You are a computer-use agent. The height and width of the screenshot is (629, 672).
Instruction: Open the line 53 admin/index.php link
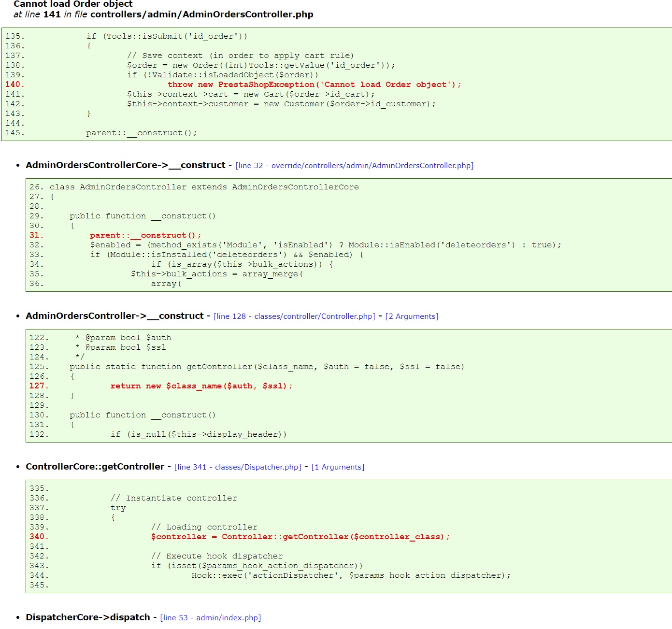tap(210, 618)
